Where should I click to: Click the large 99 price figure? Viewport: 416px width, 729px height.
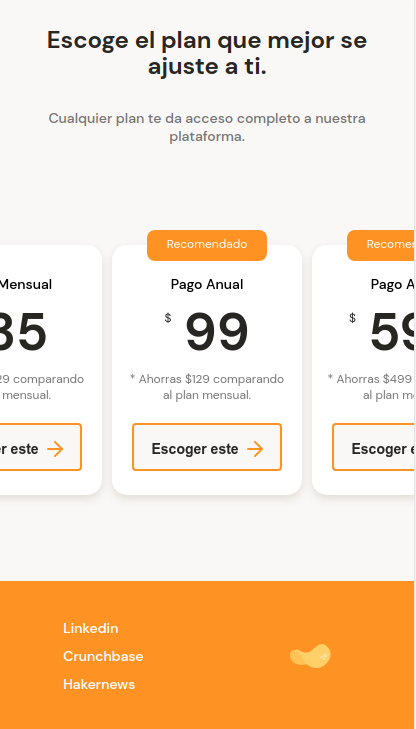(x=217, y=332)
